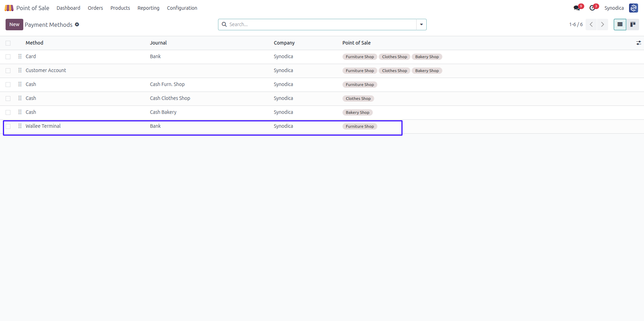644x321 pixels.
Task: Open the activities clock icon
Action: pos(592,8)
